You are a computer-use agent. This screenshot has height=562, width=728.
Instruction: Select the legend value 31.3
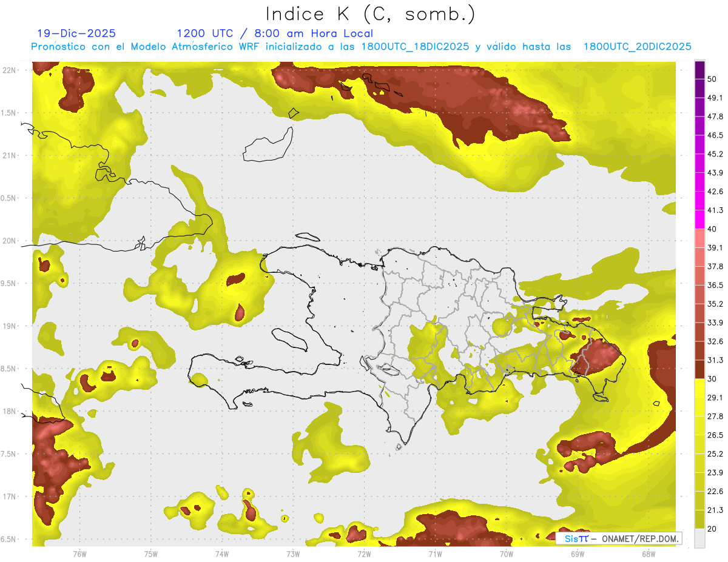click(715, 361)
